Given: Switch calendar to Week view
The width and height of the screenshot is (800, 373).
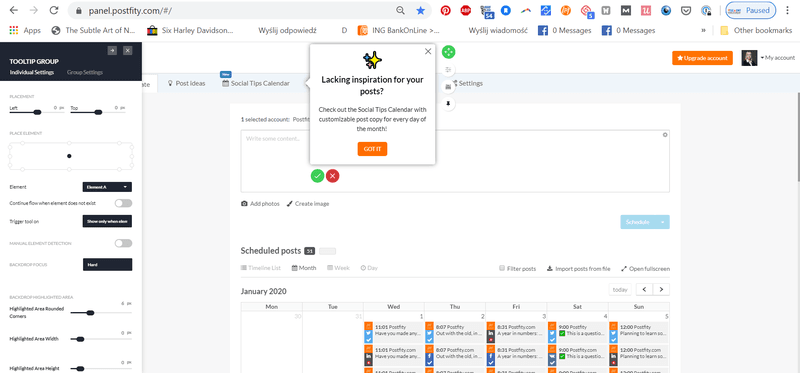Looking at the screenshot, I should tap(338, 268).
